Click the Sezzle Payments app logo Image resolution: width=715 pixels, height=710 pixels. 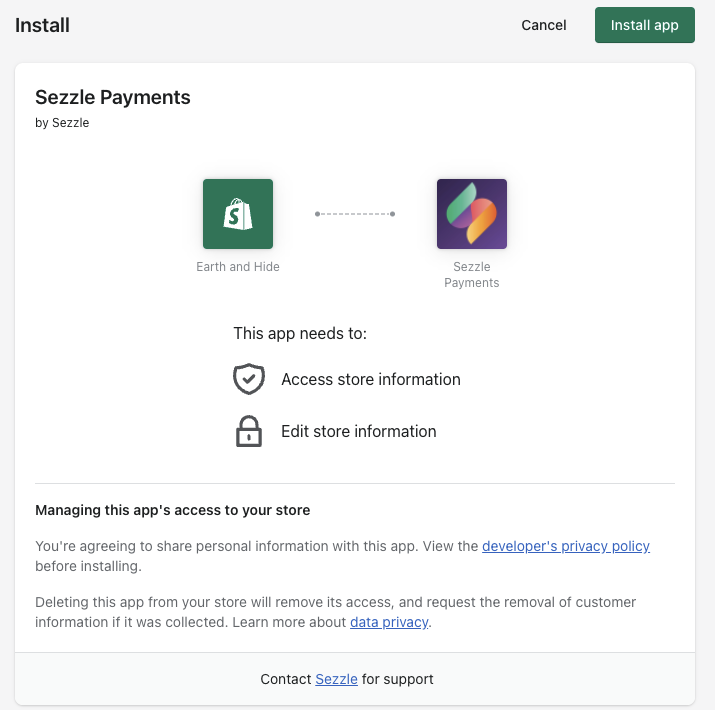(471, 214)
